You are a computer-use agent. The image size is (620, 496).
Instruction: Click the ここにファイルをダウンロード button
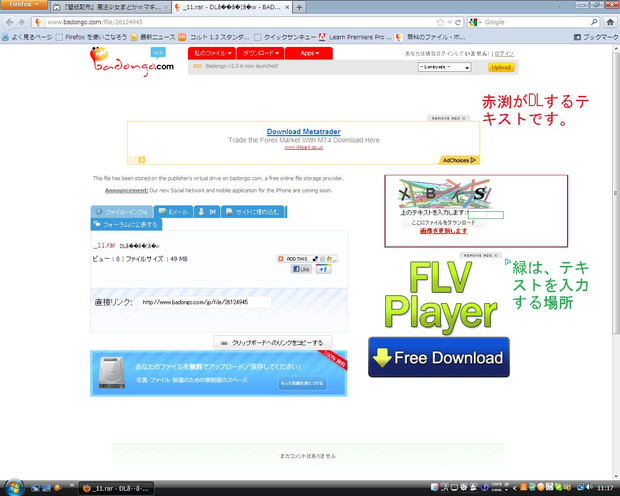click(x=443, y=223)
